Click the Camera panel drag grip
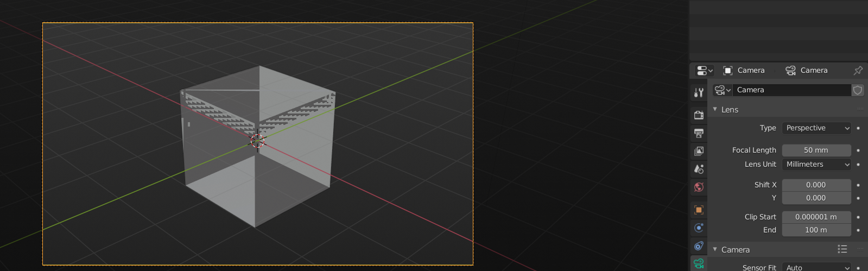The height and width of the screenshot is (271, 868). coord(860,249)
